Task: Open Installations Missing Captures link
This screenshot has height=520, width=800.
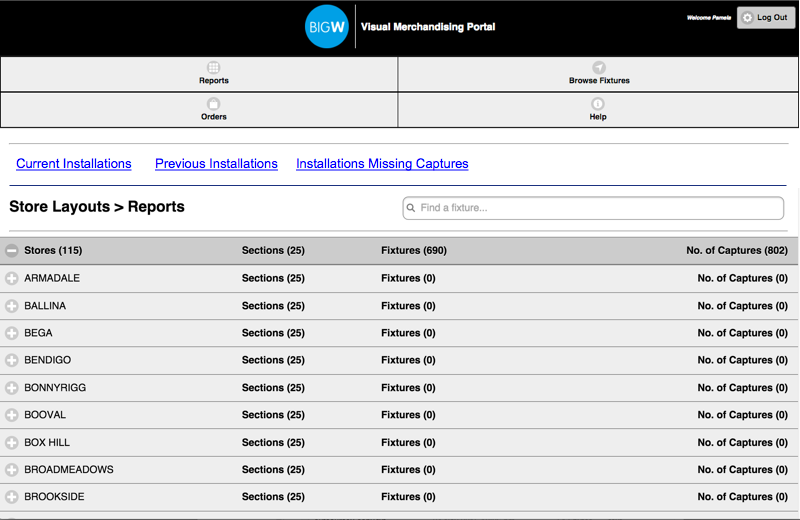Action: 382,164
